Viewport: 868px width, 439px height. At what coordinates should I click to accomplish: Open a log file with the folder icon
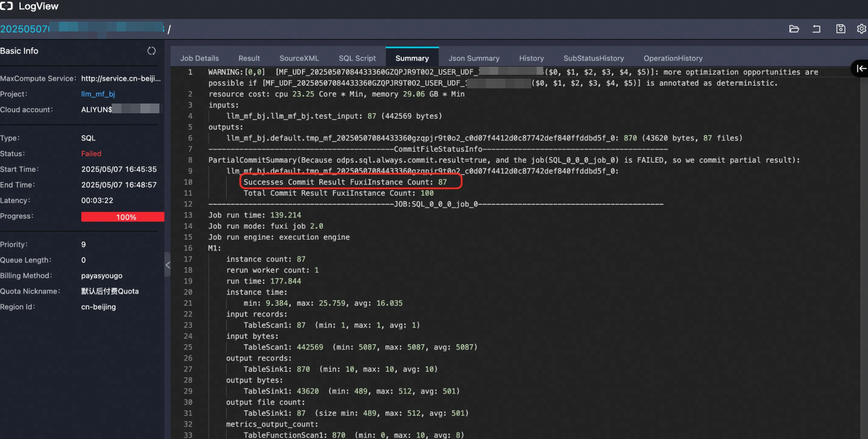click(x=794, y=29)
